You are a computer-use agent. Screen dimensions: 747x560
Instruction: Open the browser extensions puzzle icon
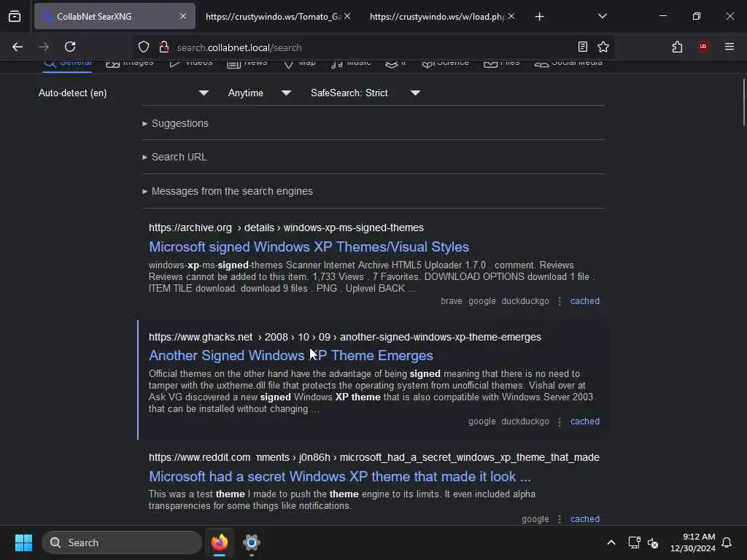point(677,47)
